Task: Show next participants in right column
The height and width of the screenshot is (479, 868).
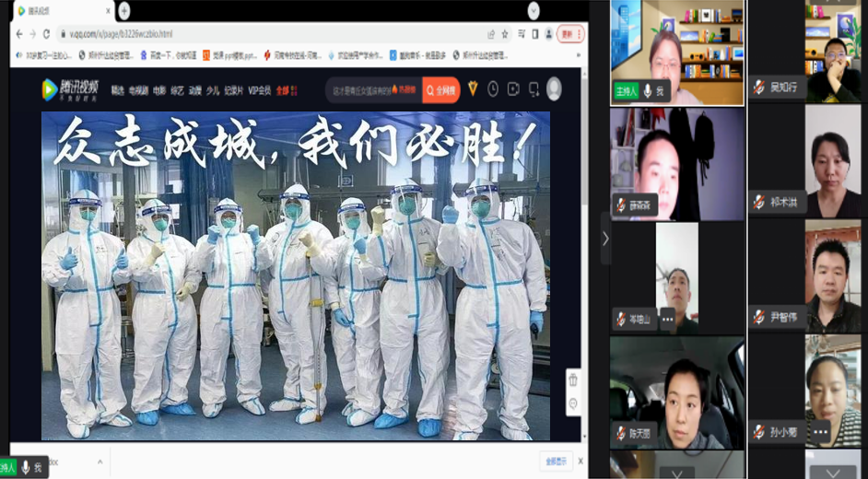Action: [x=833, y=473]
